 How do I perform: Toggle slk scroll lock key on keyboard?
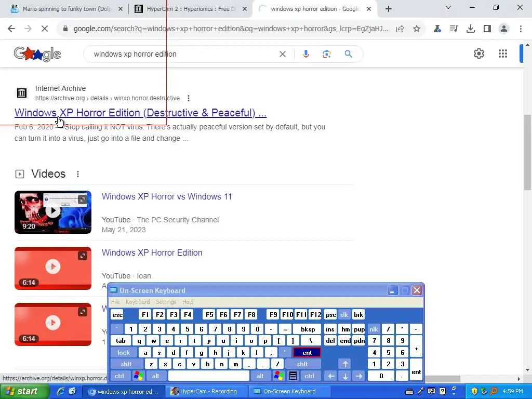pos(344,314)
